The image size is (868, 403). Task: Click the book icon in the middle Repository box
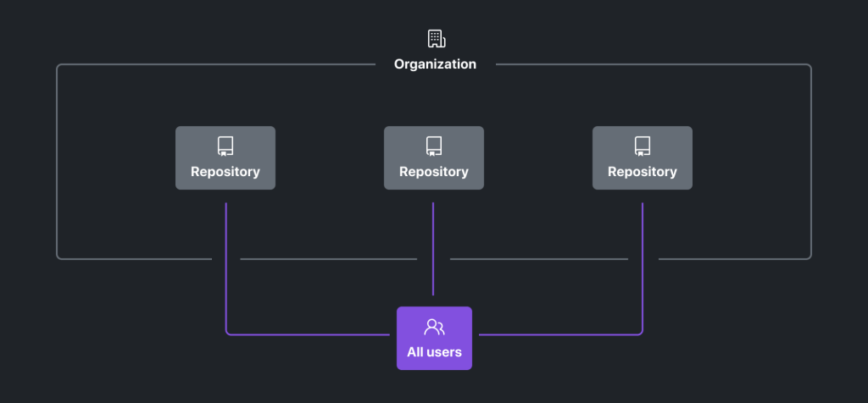pyautogui.click(x=434, y=146)
